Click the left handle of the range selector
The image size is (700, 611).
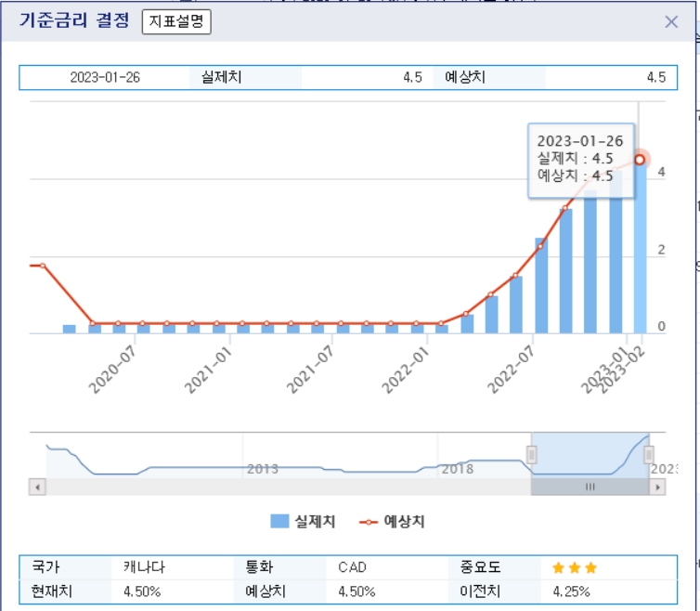click(531, 455)
